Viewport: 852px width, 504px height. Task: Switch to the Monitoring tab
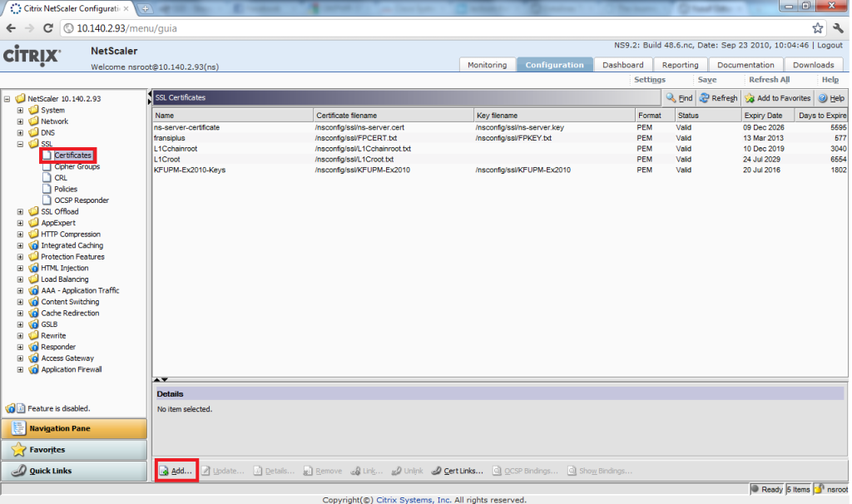(487, 65)
